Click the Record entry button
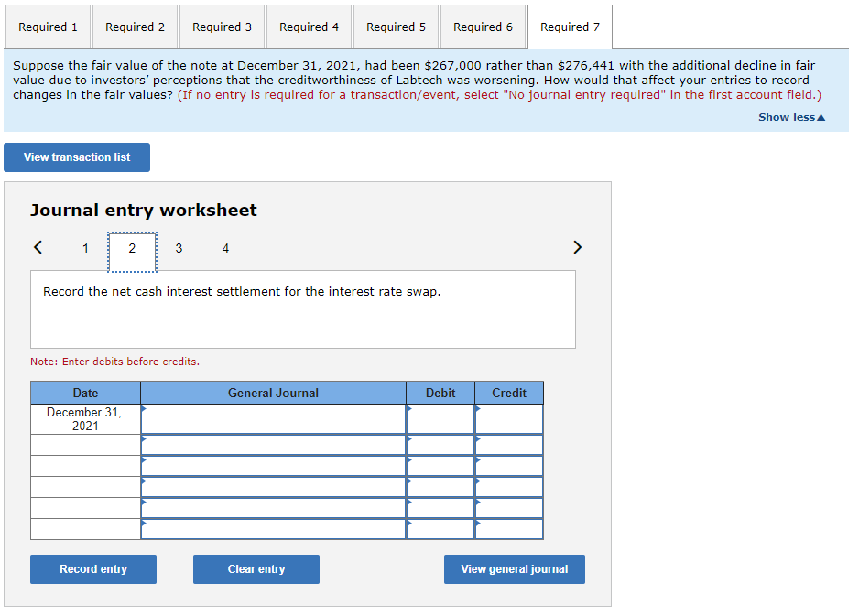The height and width of the screenshot is (616, 859). (x=92, y=568)
